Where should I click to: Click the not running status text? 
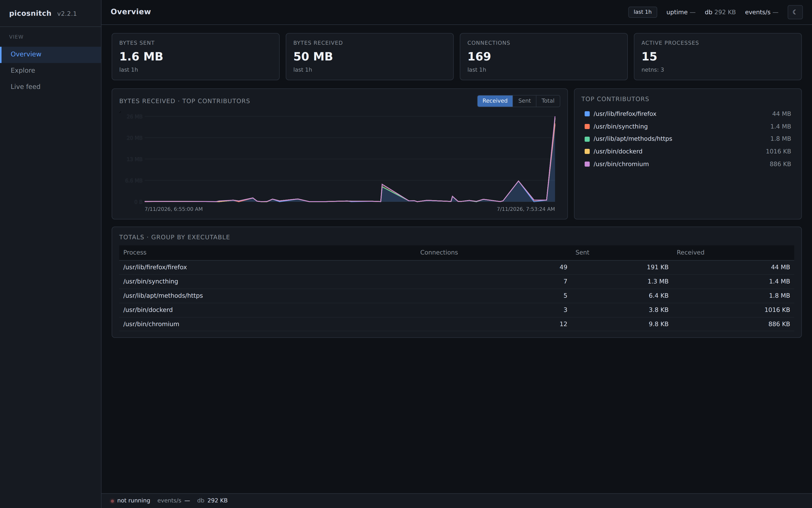133,501
